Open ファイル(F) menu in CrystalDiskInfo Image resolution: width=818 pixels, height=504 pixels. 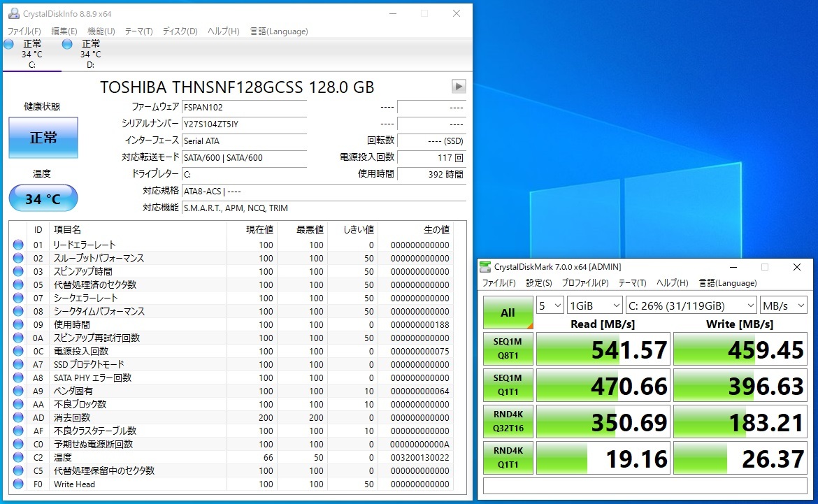pyautogui.click(x=24, y=31)
